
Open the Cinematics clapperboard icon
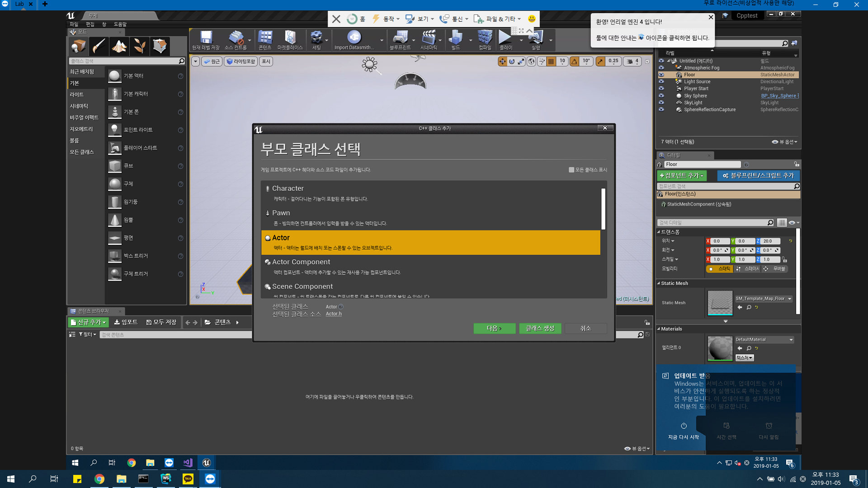pyautogui.click(x=429, y=40)
